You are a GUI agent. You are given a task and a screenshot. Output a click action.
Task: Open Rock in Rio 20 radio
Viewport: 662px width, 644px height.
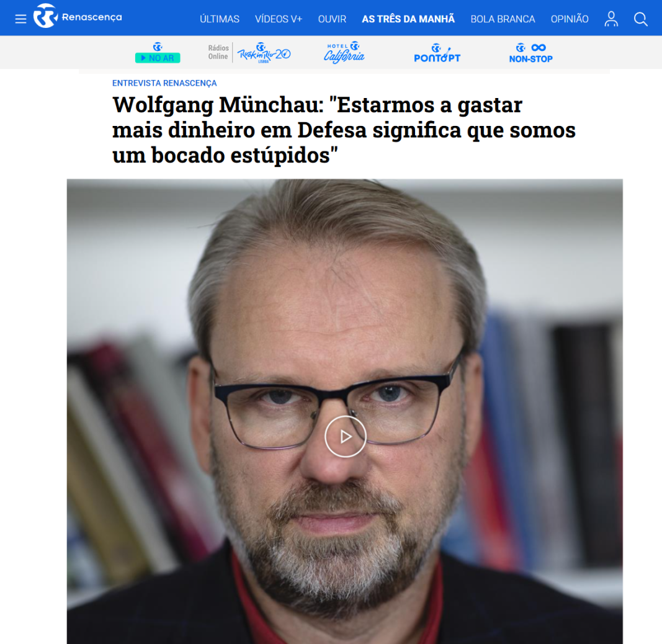pos(264,53)
